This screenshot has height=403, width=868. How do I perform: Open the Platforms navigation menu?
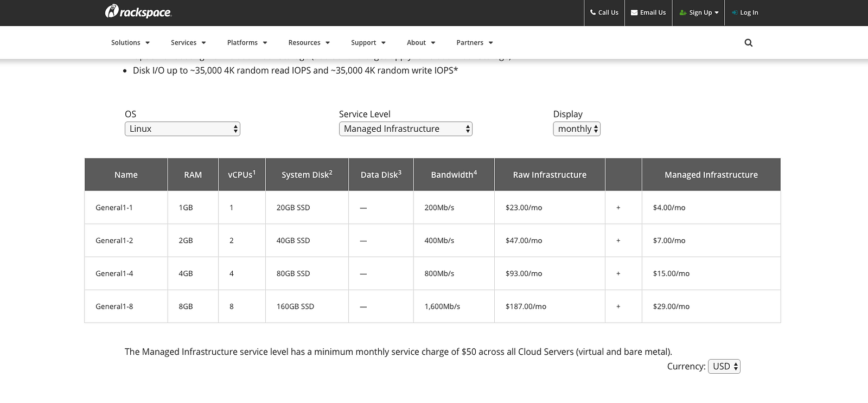click(247, 43)
